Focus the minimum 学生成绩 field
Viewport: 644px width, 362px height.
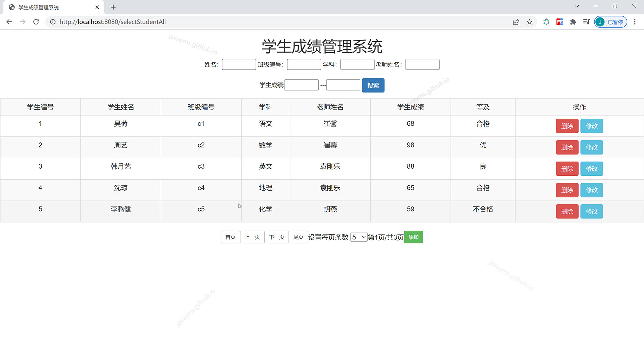pyautogui.click(x=302, y=85)
